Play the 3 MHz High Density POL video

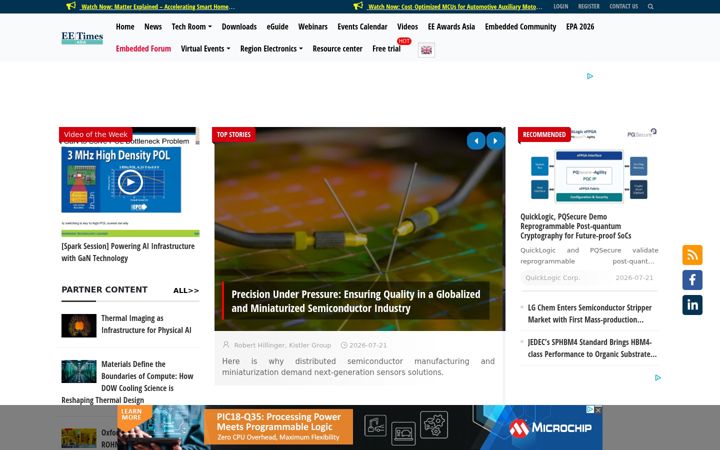click(x=130, y=182)
